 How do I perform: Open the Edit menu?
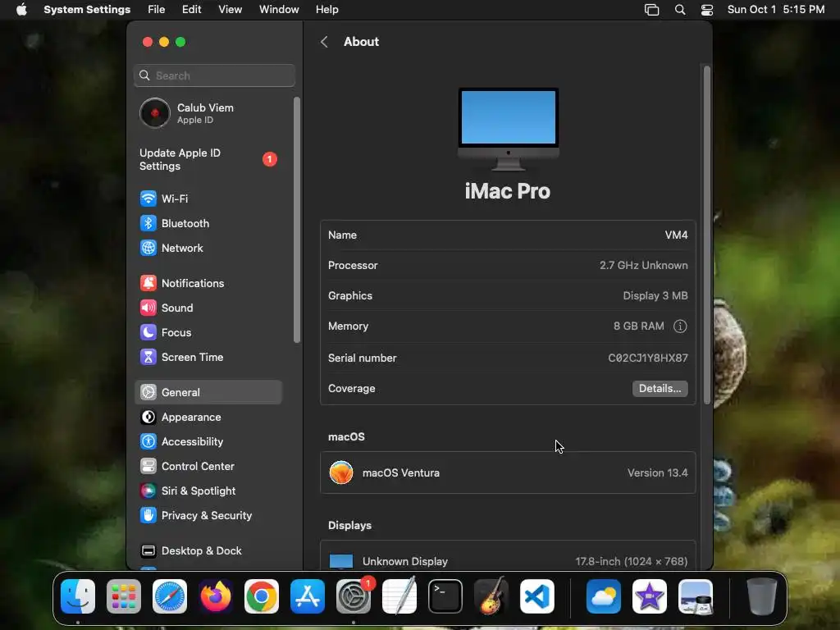192,10
